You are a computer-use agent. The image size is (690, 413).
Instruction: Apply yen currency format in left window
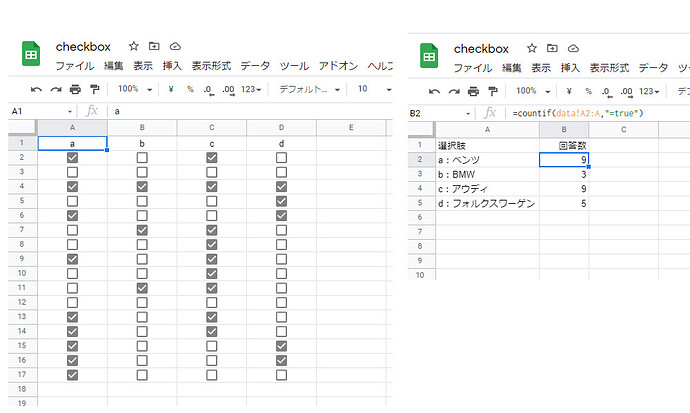pyautogui.click(x=171, y=89)
